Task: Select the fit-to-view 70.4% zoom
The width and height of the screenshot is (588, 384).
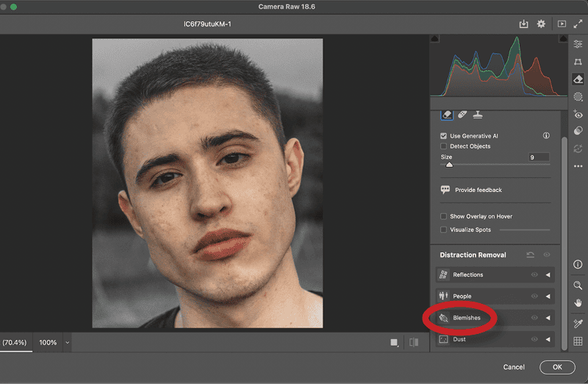Action: (14, 342)
